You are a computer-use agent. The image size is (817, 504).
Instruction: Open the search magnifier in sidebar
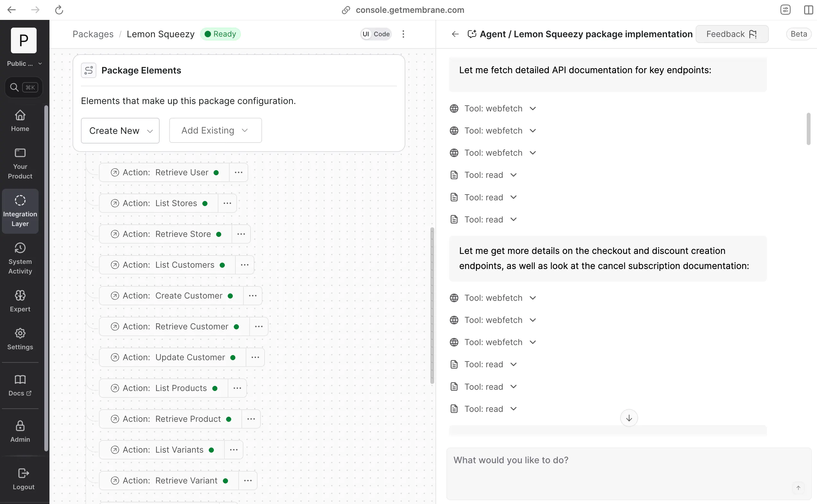(x=14, y=87)
